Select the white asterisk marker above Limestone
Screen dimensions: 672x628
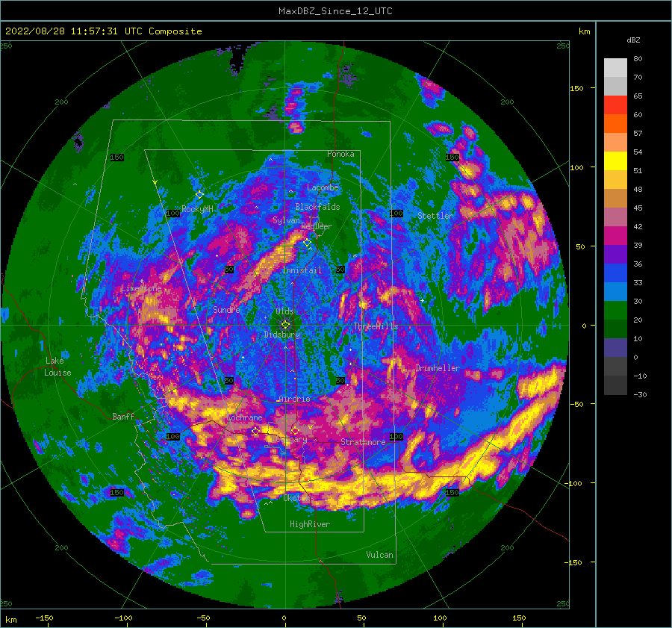click(141, 282)
